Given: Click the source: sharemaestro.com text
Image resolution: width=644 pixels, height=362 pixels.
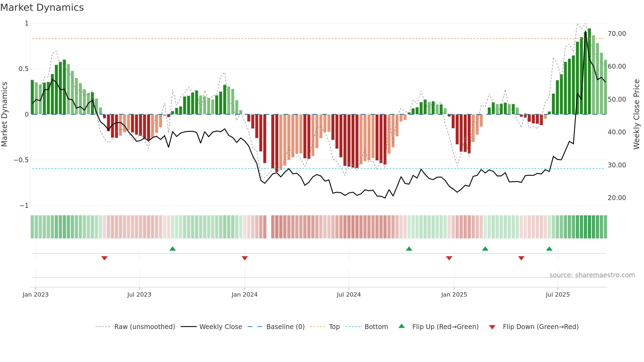Looking at the screenshot, I should point(592,275).
